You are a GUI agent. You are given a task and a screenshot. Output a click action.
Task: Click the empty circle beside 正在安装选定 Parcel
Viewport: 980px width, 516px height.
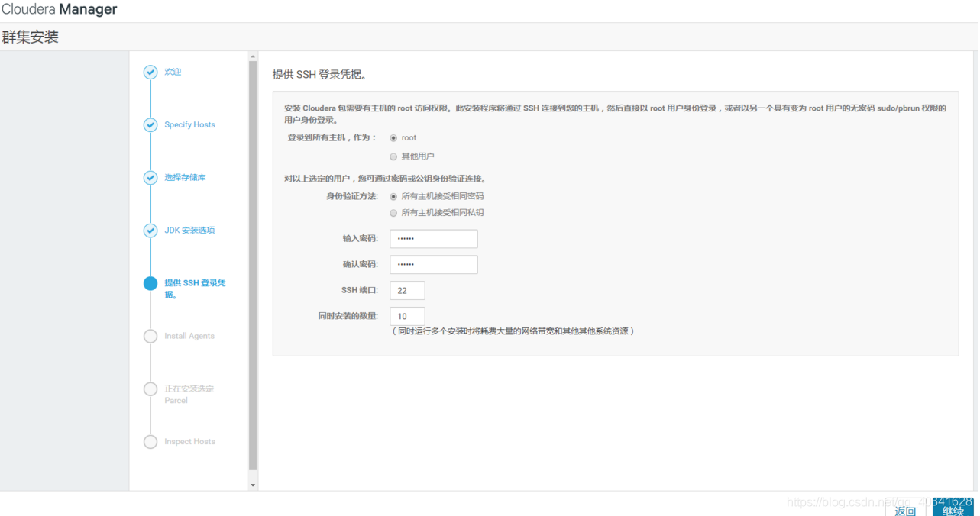pyautogui.click(x=150, y=389)
